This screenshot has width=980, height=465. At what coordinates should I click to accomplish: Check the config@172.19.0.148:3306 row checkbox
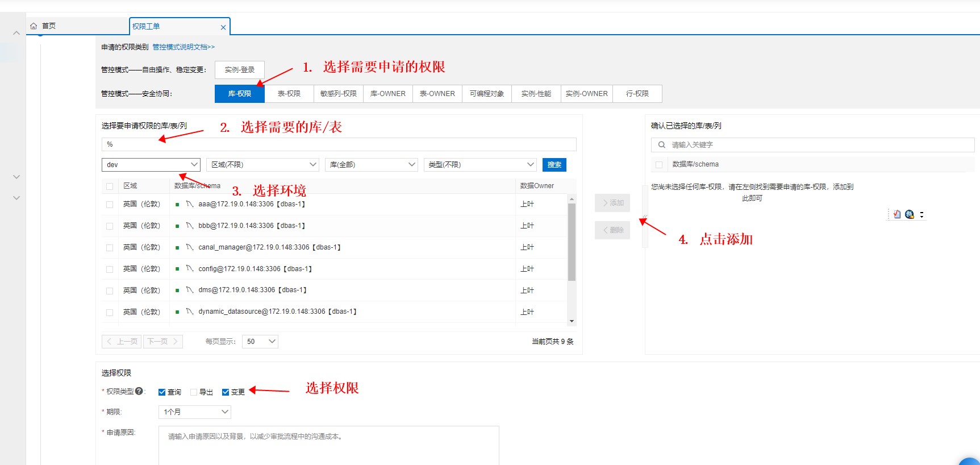(110, 269)
